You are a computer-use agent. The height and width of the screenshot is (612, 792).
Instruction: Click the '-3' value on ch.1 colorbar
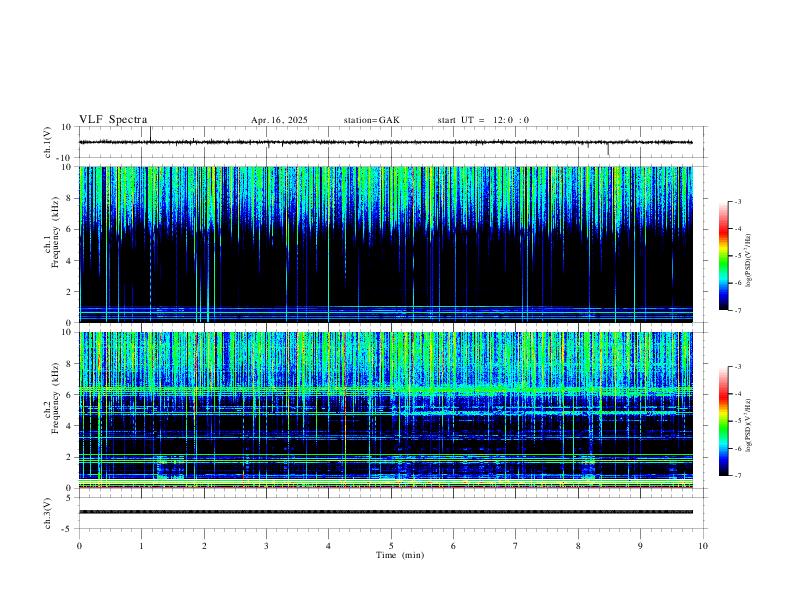737,201
